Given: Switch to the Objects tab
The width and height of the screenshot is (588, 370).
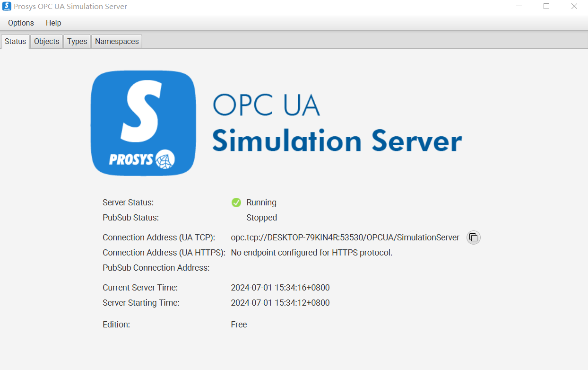Looking at the screenshot, I should 46,41.
